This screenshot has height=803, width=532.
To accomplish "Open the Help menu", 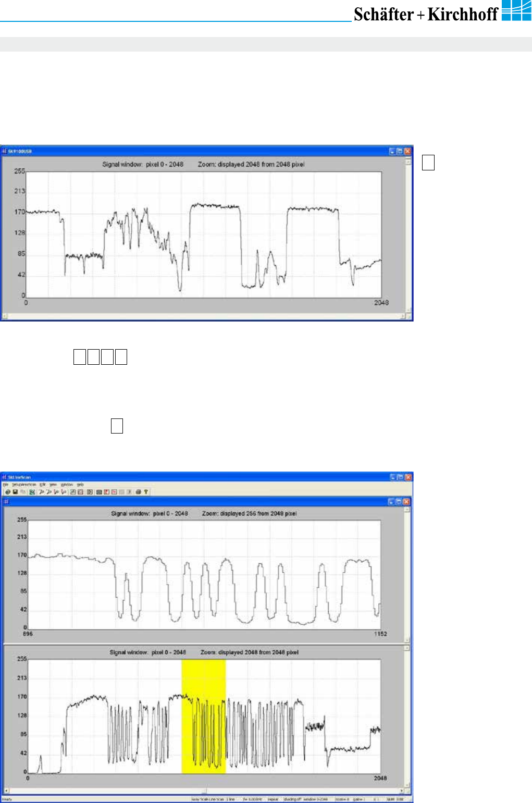I will point(80,485).
